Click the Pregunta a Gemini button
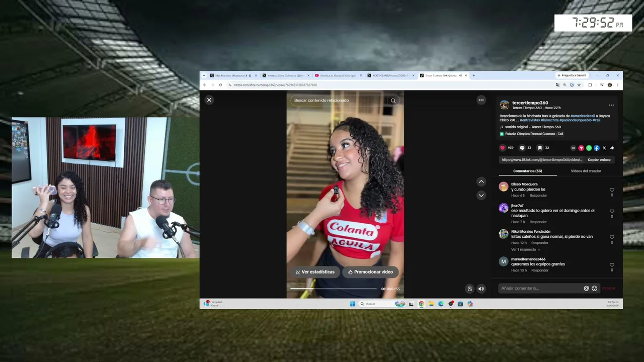Screen dimensions: 644x362 point(572,75)
